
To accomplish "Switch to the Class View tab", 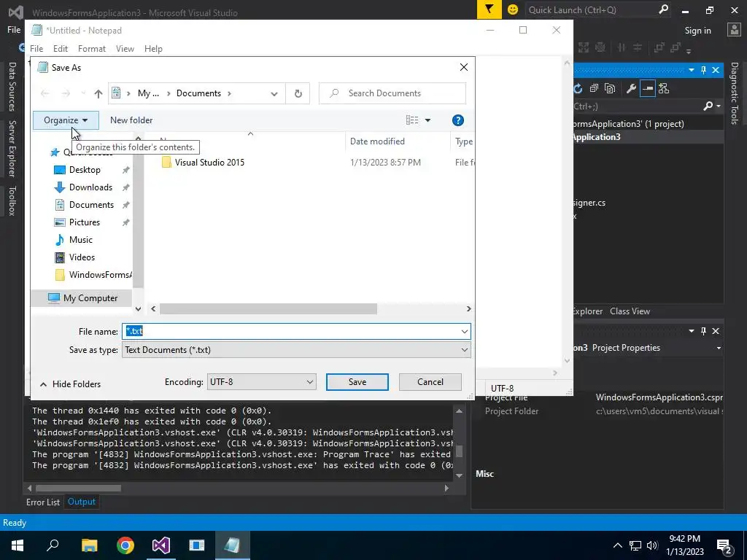I will click(630, 311).
